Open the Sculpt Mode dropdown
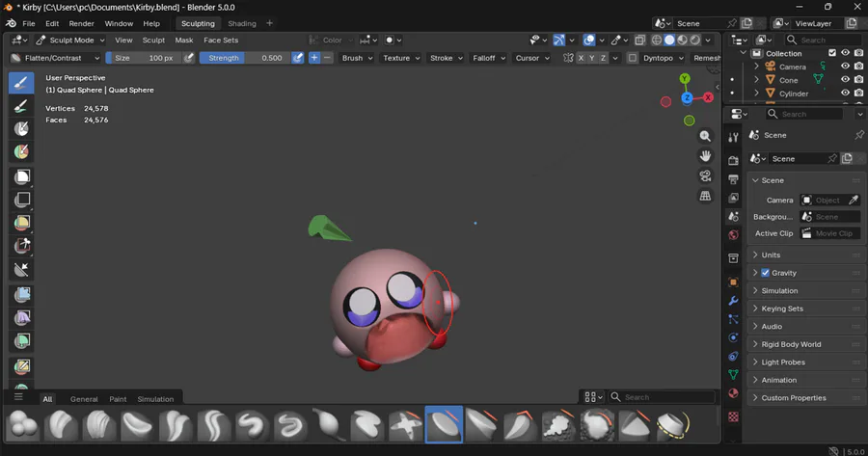Screen dimensions: 868x456 point(70,40)
